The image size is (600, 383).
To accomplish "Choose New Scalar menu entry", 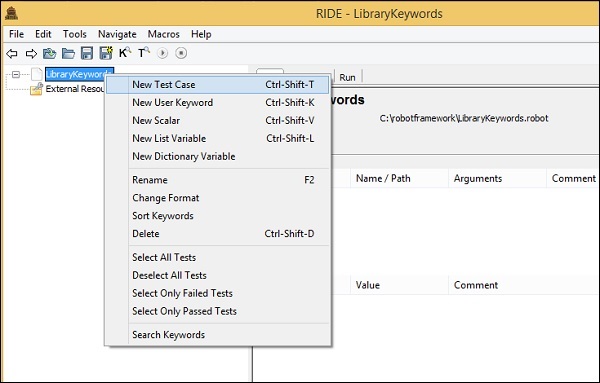I will (x=217, y=121).
